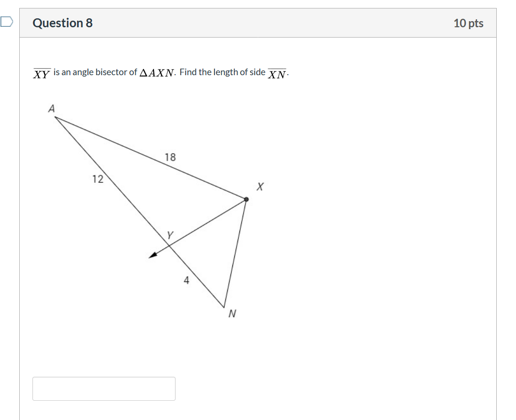Click the triangle AXN symbol in the question
Screen dimensions: 516x420
(x=157, y=72)
